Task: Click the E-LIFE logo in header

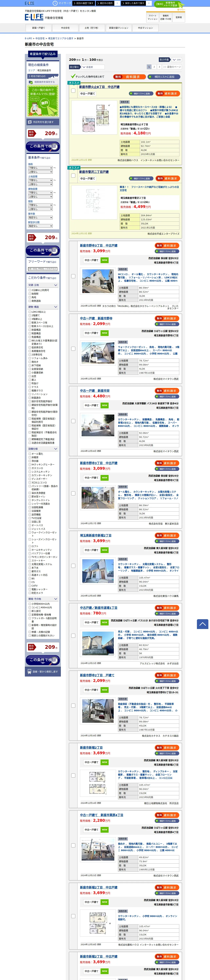Action: tap(34, 17)
